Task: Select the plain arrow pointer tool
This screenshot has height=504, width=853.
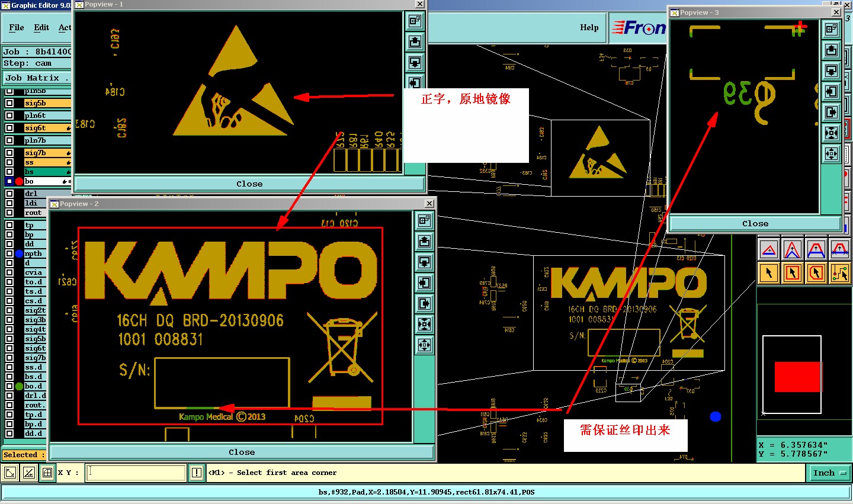Action: (x=769, y=273)
